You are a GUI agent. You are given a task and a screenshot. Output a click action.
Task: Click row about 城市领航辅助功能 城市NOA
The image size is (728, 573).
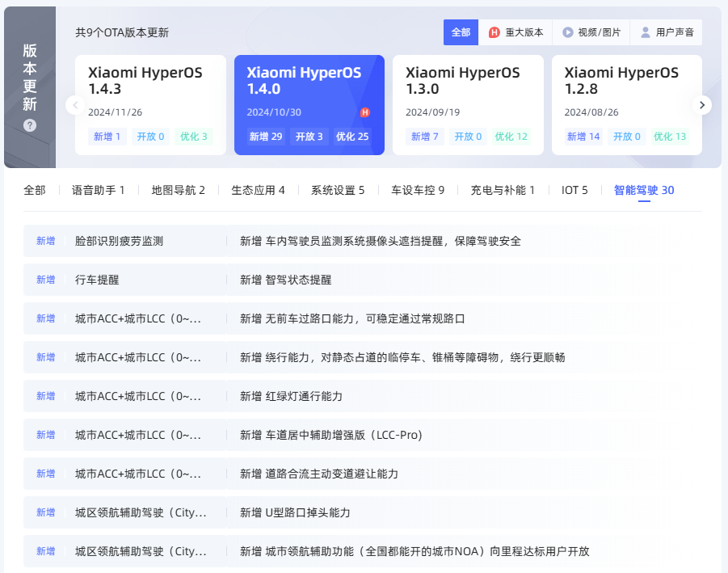click(363, 551)
